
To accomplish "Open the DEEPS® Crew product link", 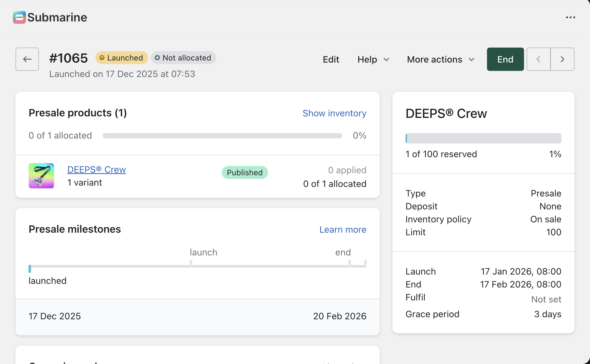I will pyautogui.click(x=97, y=170).
